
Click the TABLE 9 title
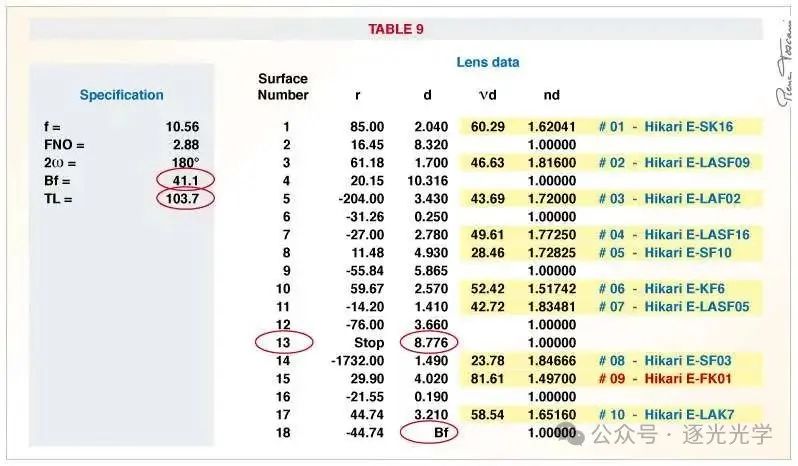click(x=396, y=29)
